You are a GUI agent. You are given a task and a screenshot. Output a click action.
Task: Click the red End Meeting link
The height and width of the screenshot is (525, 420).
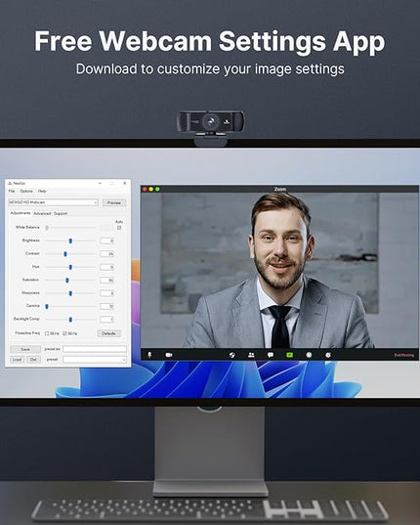point(404,355)
